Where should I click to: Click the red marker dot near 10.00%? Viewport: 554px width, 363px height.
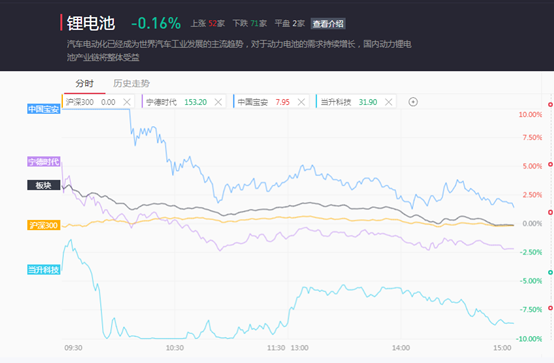pos(550,105)
